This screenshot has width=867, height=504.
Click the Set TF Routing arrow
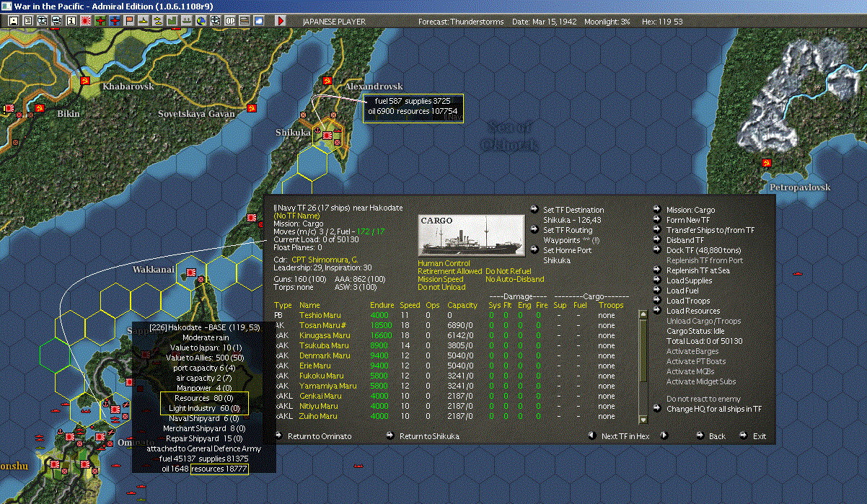click(x=534, y=230)
